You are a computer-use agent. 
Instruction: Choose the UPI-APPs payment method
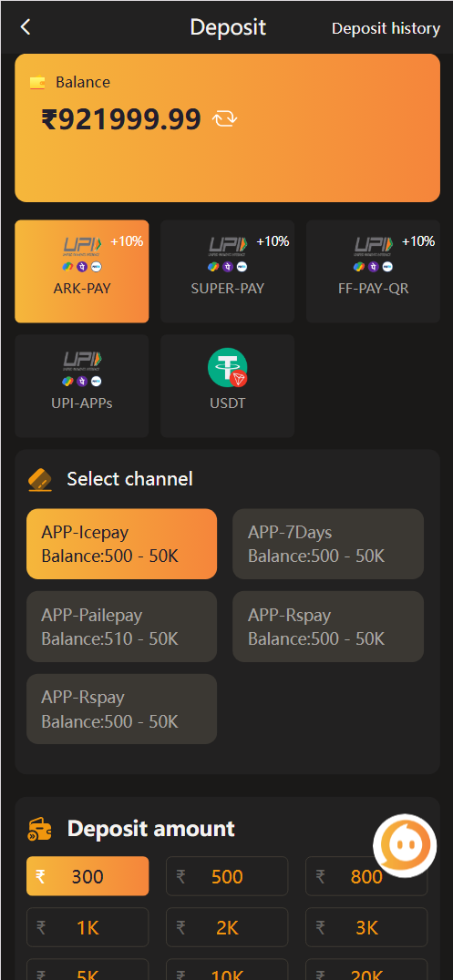[x=82, y=385]
